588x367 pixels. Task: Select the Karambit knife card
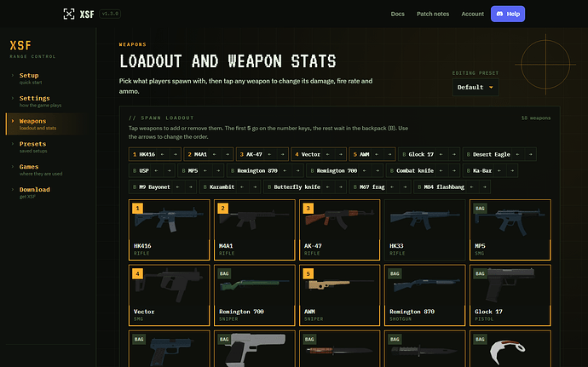coord(510,349)
